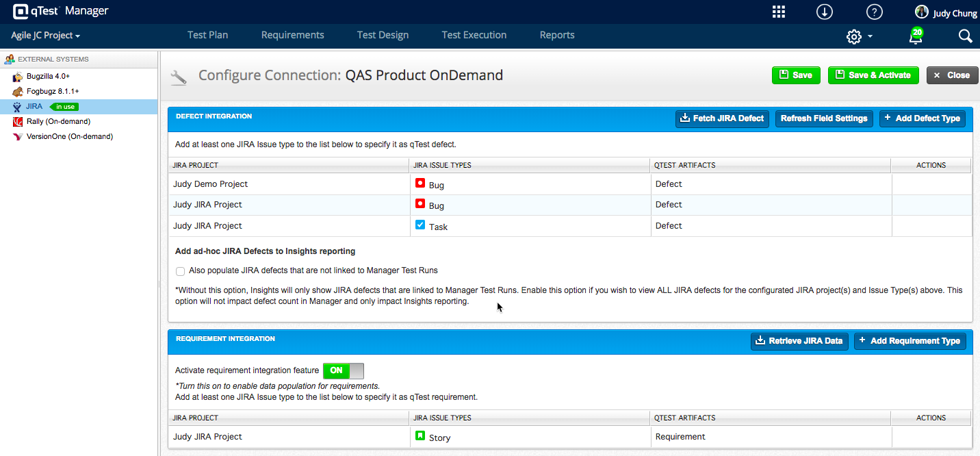980x456 pixels.
Task: Switch to the Test Design tab
Action: [x=383, y=35]
